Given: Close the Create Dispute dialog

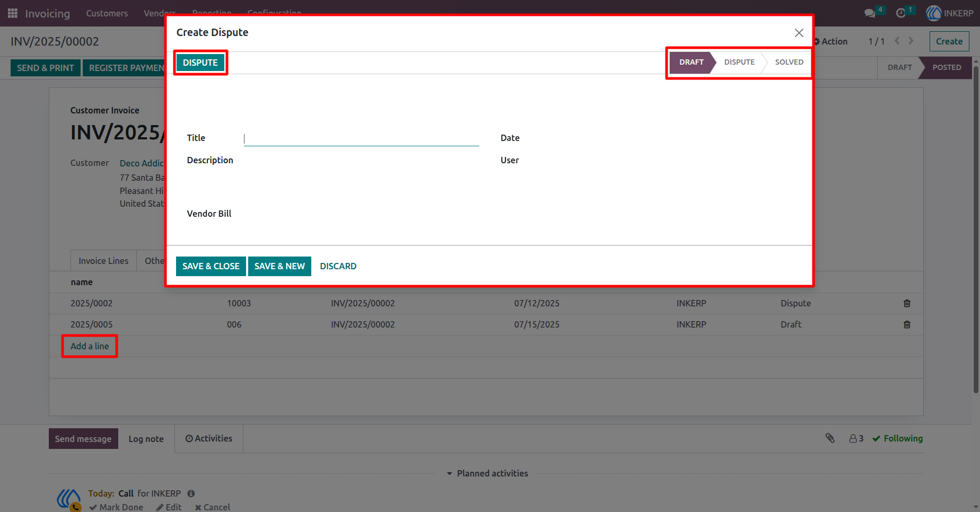Looking at the screenshot, I should 799,33.
